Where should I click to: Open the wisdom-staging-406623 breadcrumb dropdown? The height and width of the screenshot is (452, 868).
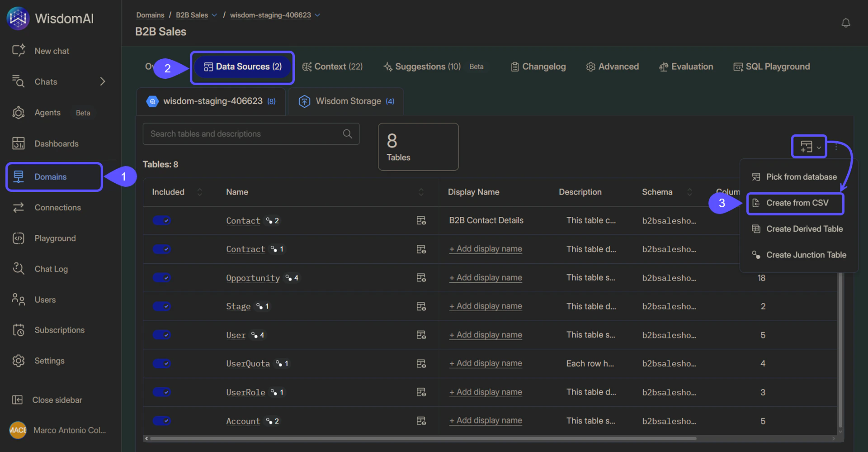pos(317,15)
